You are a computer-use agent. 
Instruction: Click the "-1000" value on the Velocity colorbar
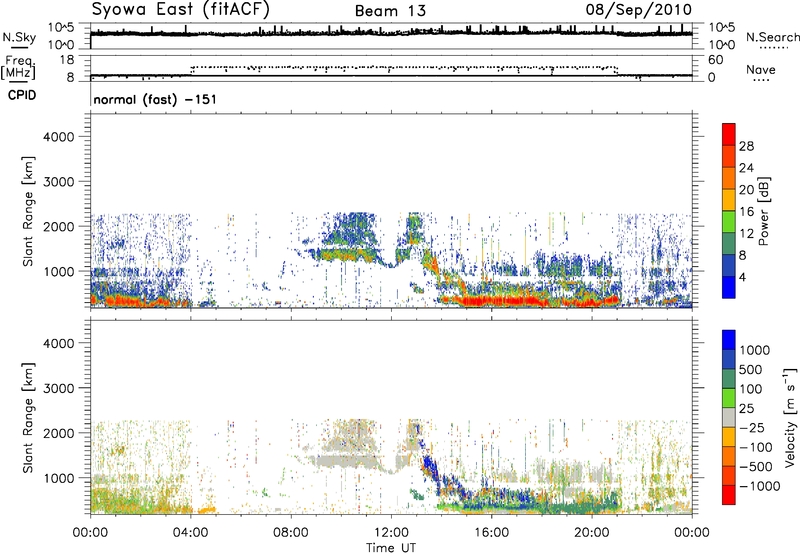760,486
